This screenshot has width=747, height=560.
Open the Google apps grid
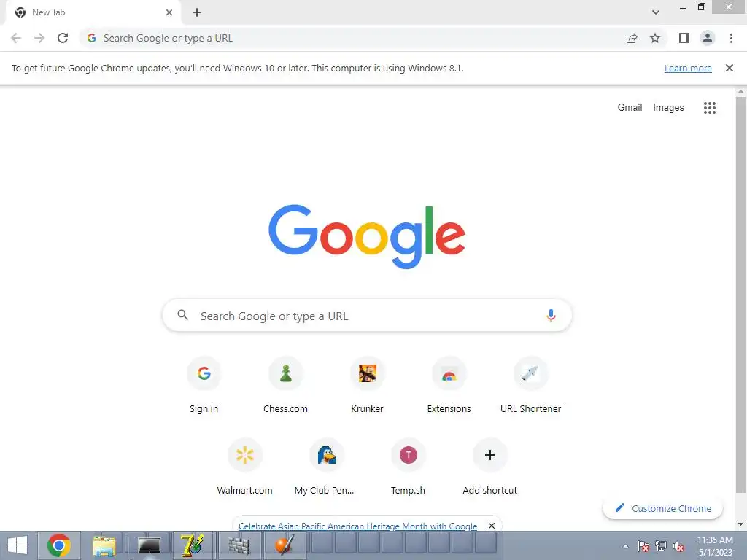click(x=709, y=108)
